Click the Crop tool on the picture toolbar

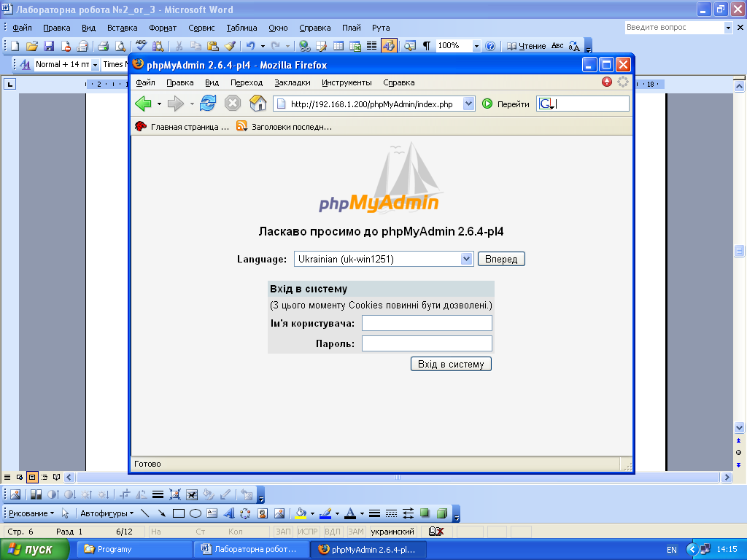coord(124,495)
